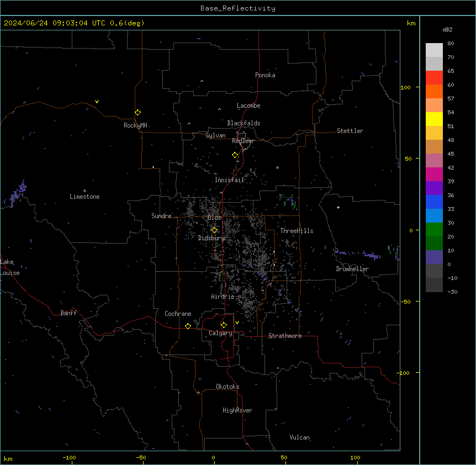Pick the green 20-30 dBZ legend swatch
Image resolution: width=476 pixels, height=465 pixels.
[434, 230]
